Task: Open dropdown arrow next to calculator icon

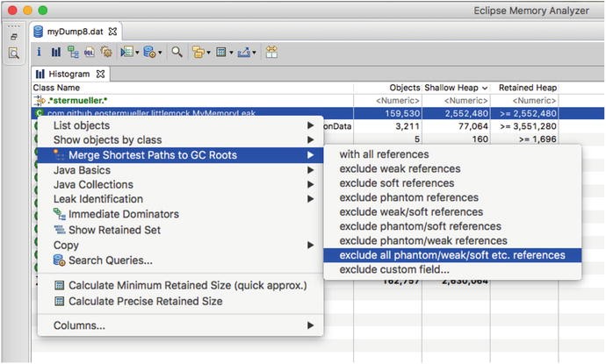Action: (x=231, y=53)
